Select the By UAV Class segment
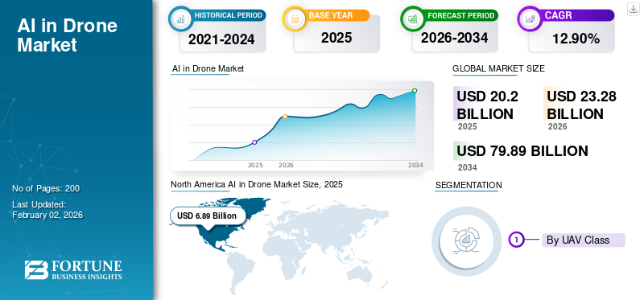The height and width of the screenshot is (300, 644). pos(583,240)
